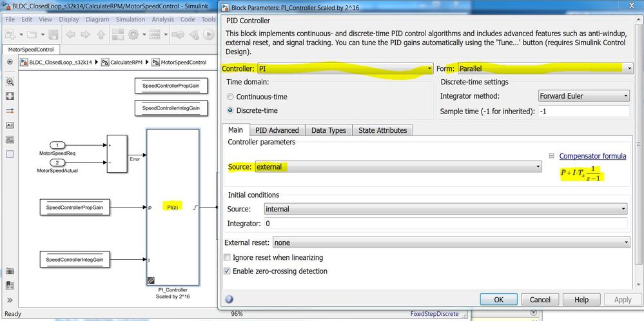The width and height of the screenshot is (644, 321).
Task: Click the Annotation text palette icon
Action: [x=10, y=125]
